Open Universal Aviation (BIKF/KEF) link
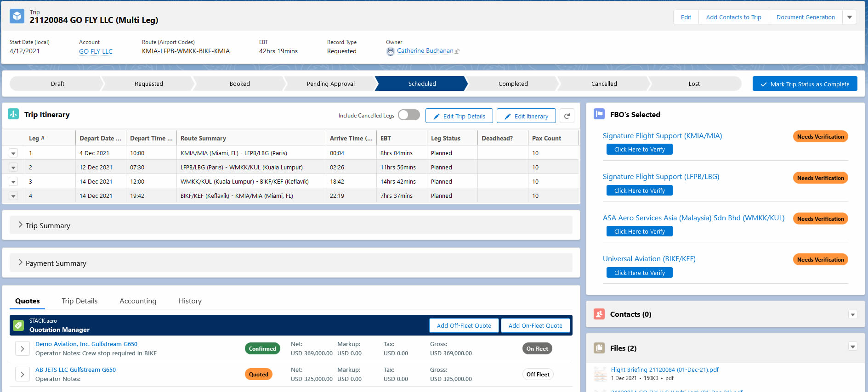 point(649,259)
